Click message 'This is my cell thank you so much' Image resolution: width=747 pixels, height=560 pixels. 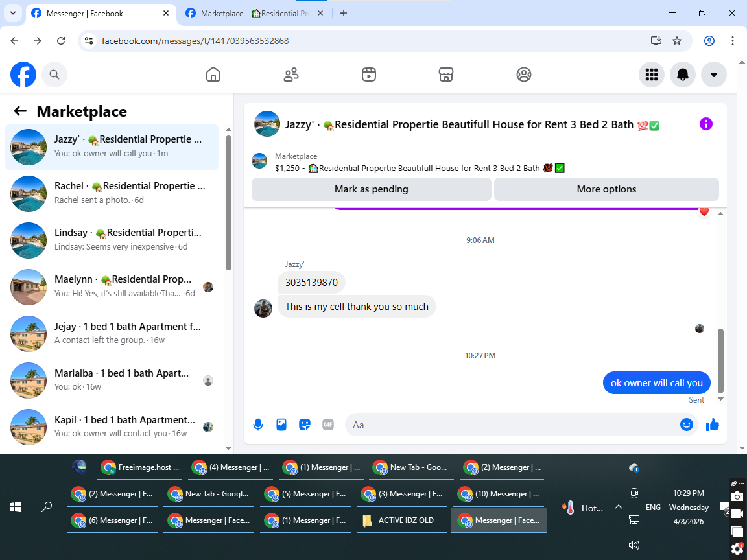[357, 306]
